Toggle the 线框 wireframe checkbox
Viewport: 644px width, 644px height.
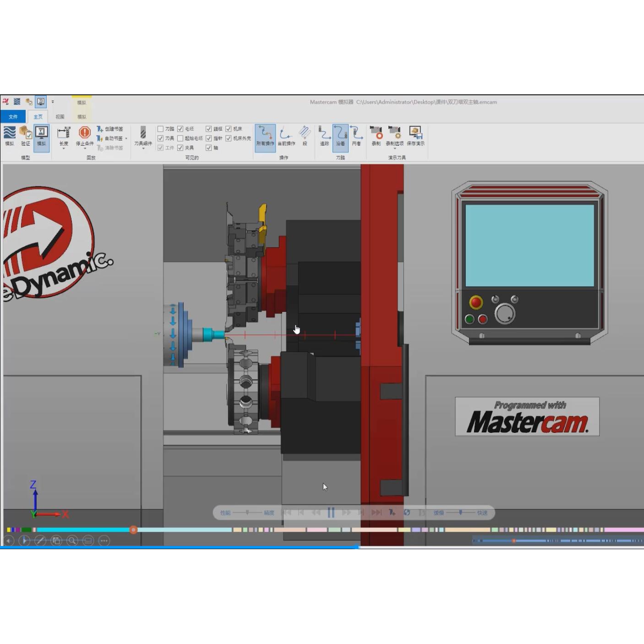(x=208, y=129)
